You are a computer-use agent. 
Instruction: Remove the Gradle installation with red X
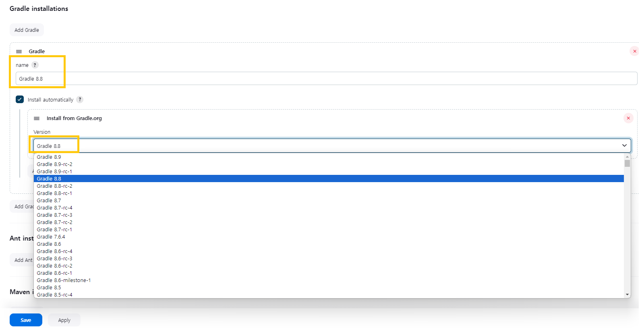pos(635,51)
